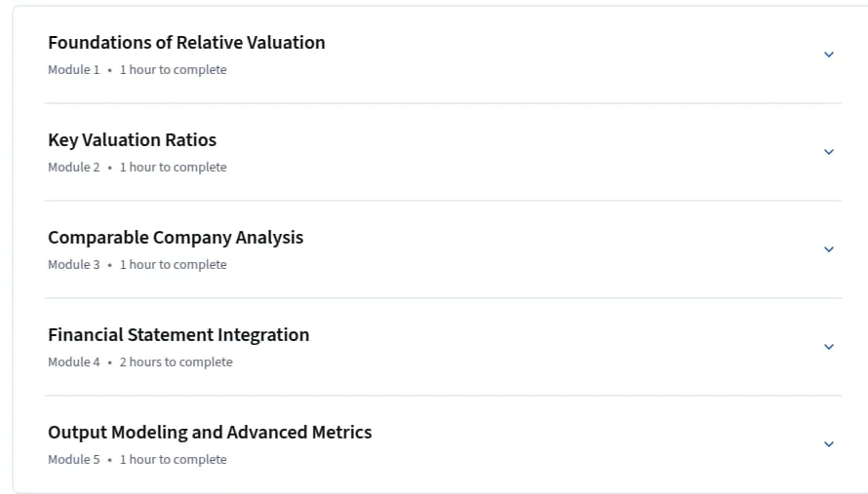The image size is (868, 494).
Task: Click the Module 4 label
Action: tap(73, 361)
